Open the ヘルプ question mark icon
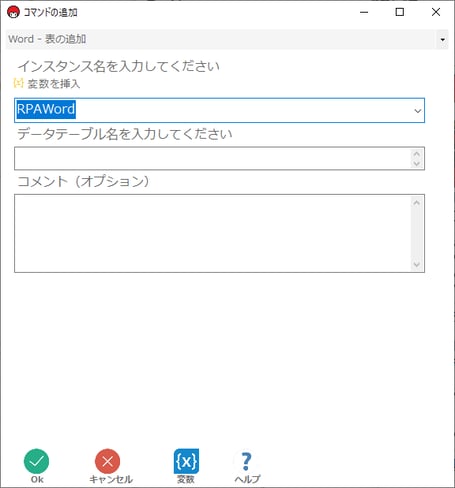The width and height of the screenshot is (455, 488). tap(246, 461)
